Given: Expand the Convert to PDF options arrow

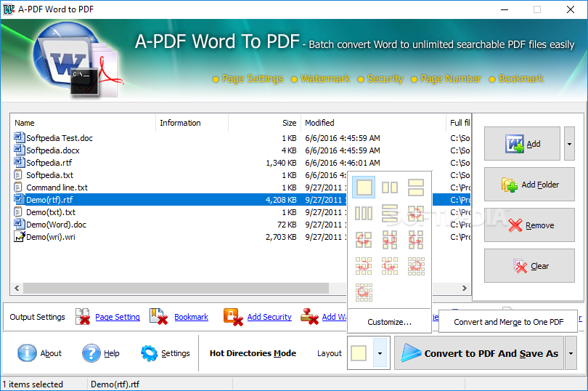Looking at the screenshot, I should 571,353.
